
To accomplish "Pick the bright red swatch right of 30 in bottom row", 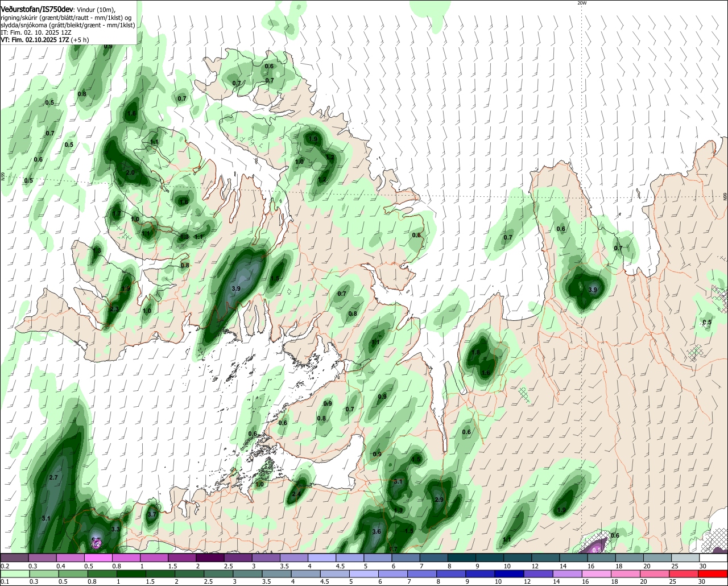I will click(713, 573).
